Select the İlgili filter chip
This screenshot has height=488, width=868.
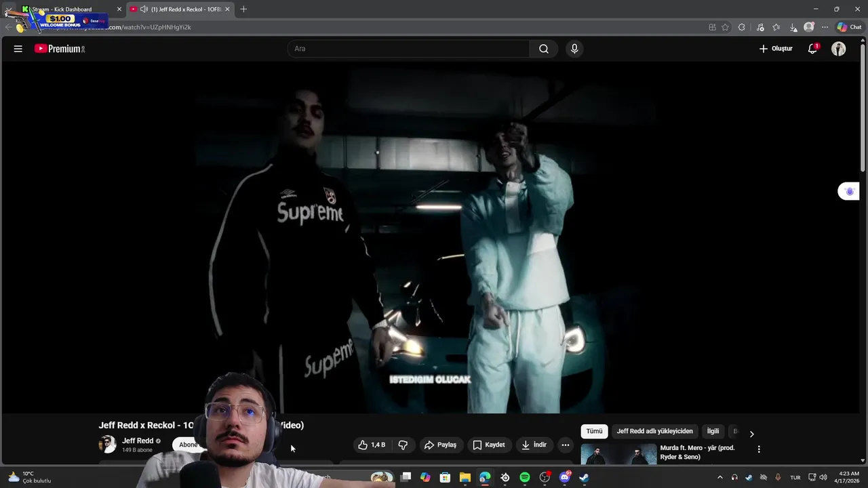pos(713,431)
